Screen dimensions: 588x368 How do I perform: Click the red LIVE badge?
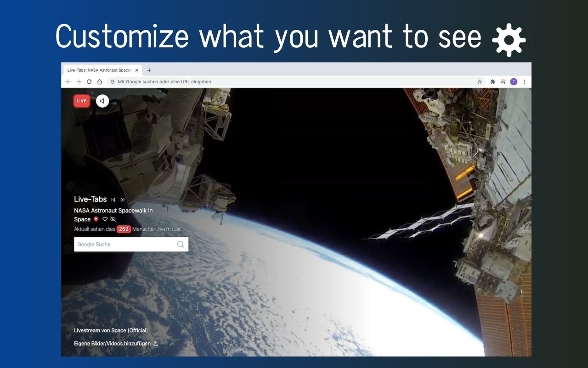[82, 101]
